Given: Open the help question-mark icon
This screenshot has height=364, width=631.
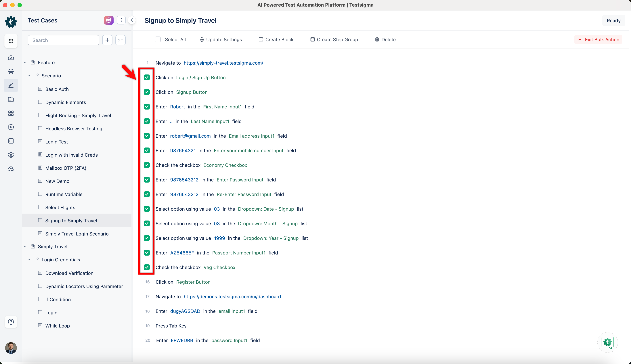Looking at the screenshot, I should click(x=11, y=322).
